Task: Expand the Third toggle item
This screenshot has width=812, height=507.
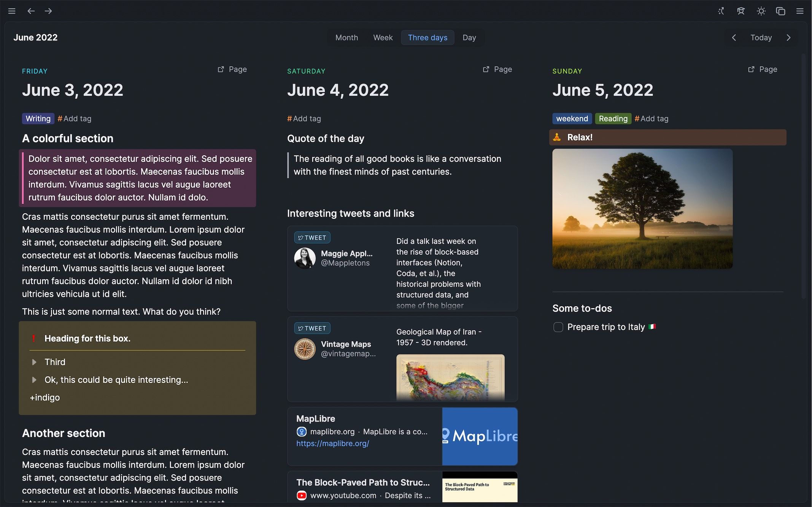Action: 34,362
